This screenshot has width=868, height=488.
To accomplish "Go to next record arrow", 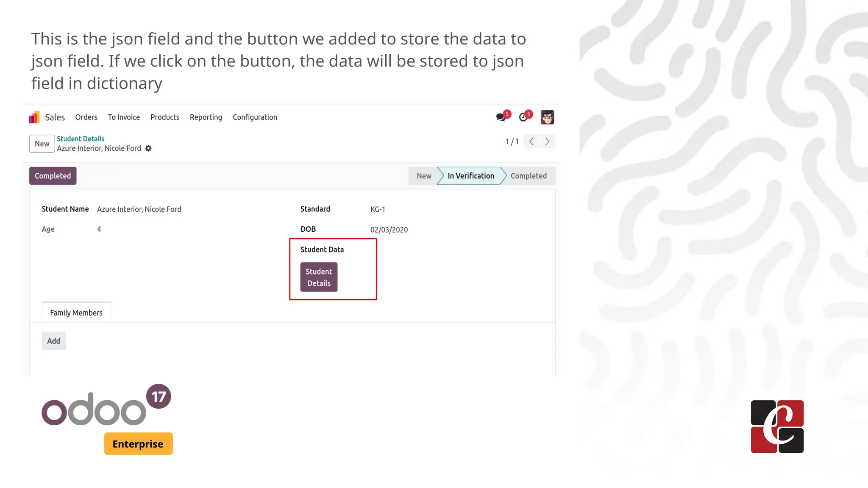I will (547, 141).
